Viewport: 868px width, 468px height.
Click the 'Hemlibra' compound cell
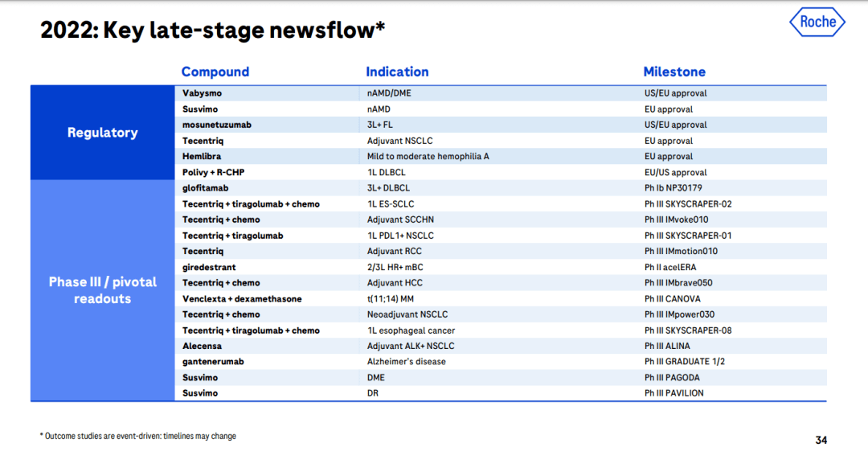click(202, 156)
